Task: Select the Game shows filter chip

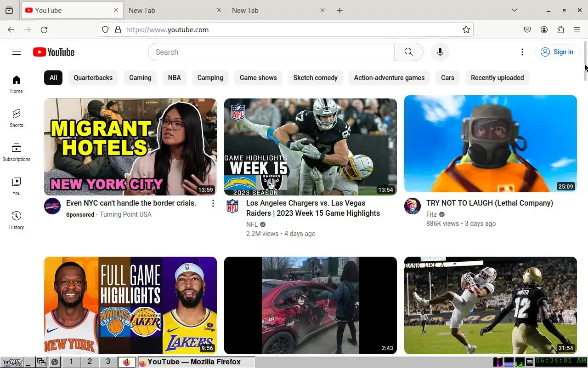Action: [x=258, y=78]
